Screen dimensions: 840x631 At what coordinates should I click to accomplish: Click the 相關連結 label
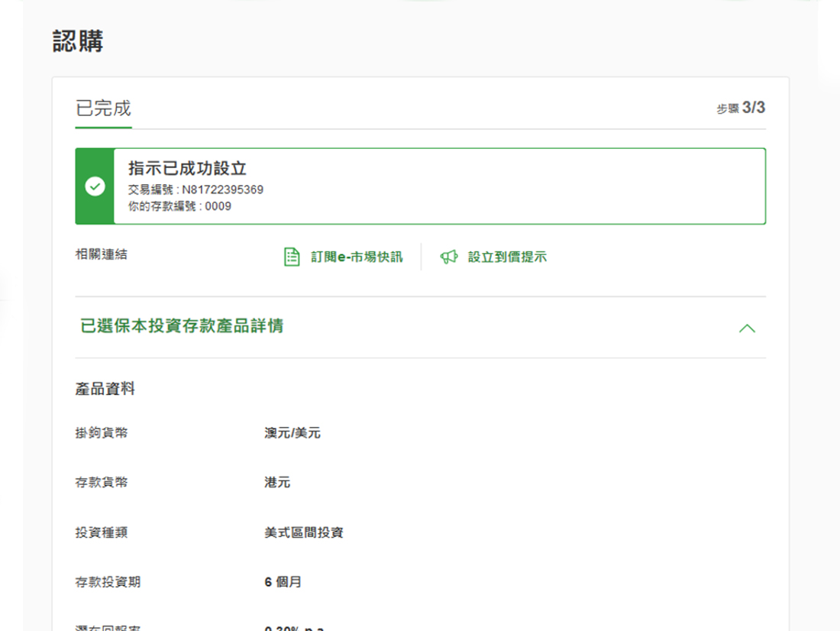(x=102, y=254)
